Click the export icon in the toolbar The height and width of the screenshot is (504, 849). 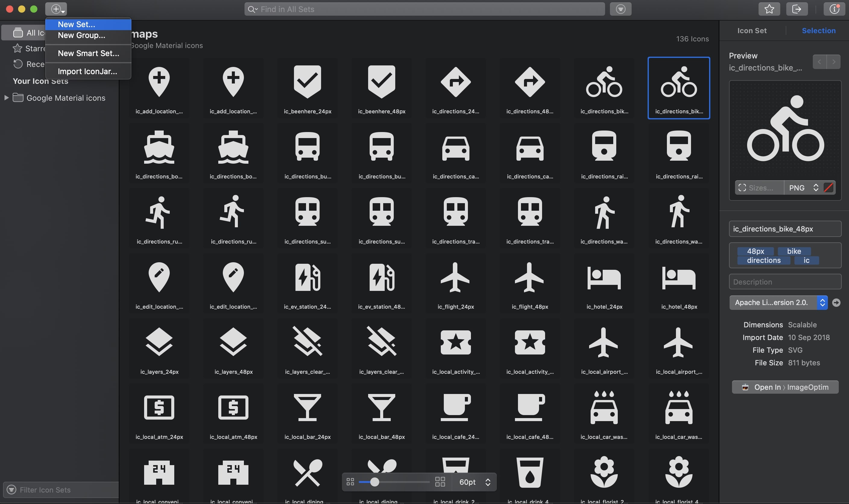click(797, 9)
